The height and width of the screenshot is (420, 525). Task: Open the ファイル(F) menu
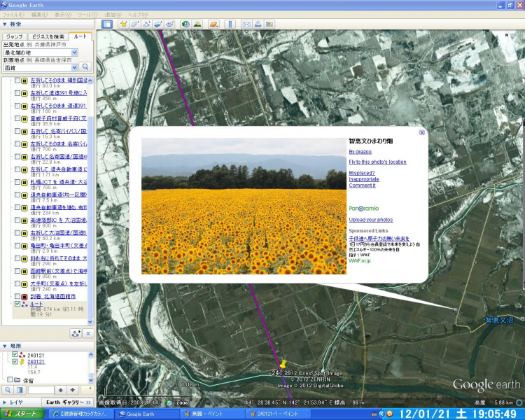[x=14, y=15]
